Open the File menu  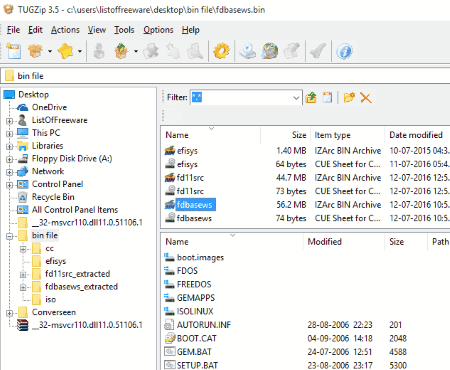point(13,30)
